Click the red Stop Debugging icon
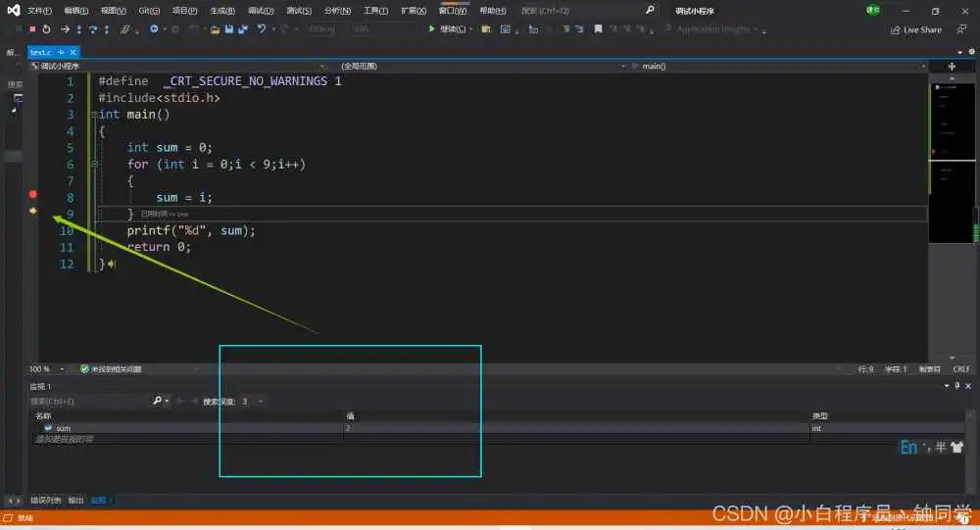The height and width of the screenshot is (530, 980). [32, 29]
